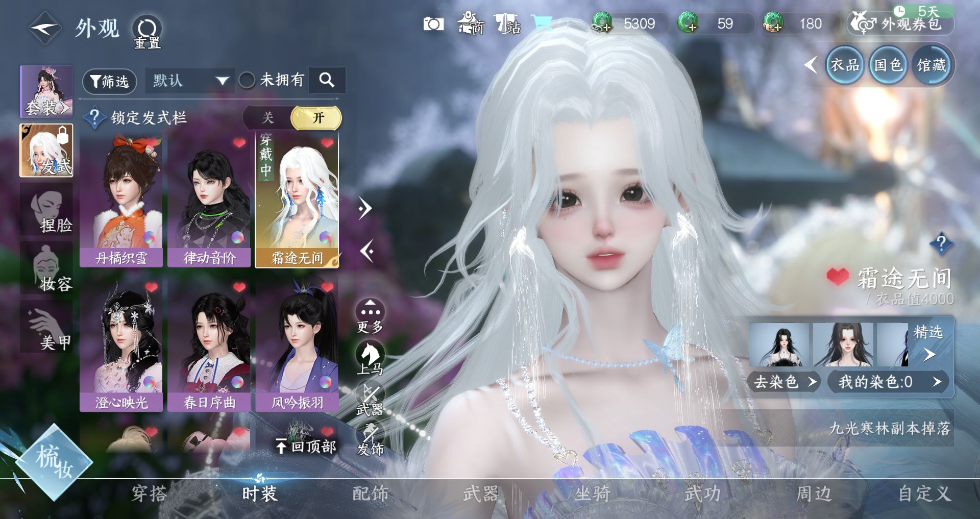Open the 默认 sort dropdown
The width and height of the screenshot is (980, 519).
(x=189, y=81)
